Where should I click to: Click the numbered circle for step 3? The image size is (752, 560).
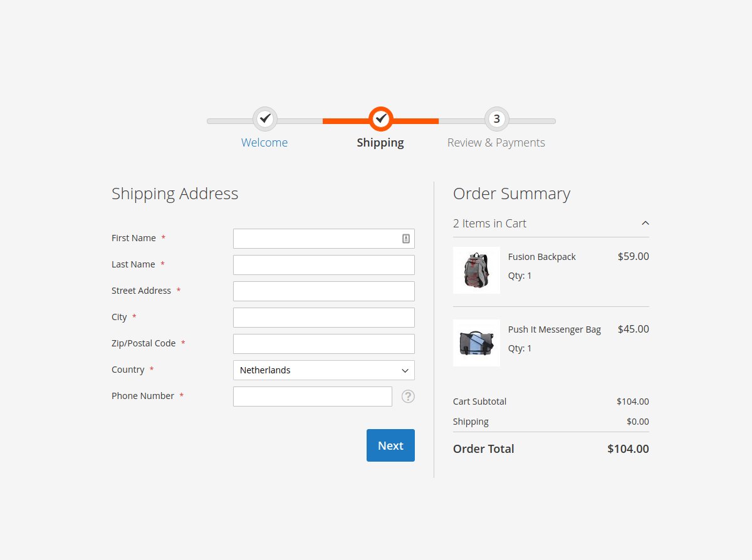click(496, 119)
